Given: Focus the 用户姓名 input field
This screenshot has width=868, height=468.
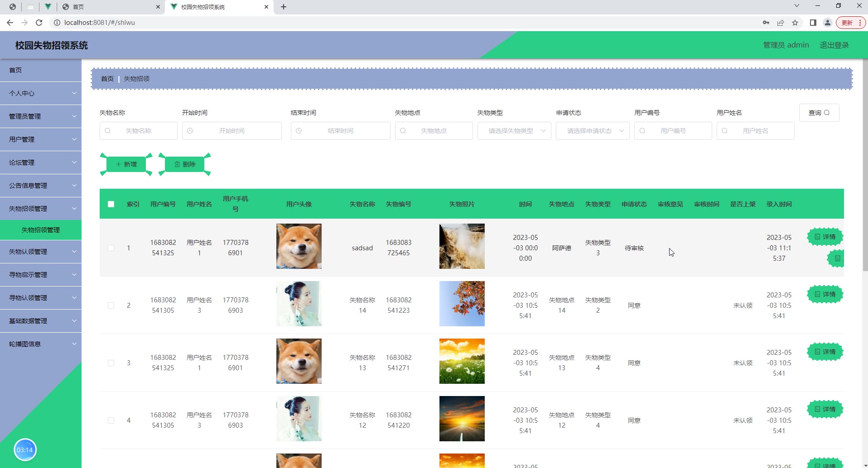Looking at the screenshot, I should (756, 131).
